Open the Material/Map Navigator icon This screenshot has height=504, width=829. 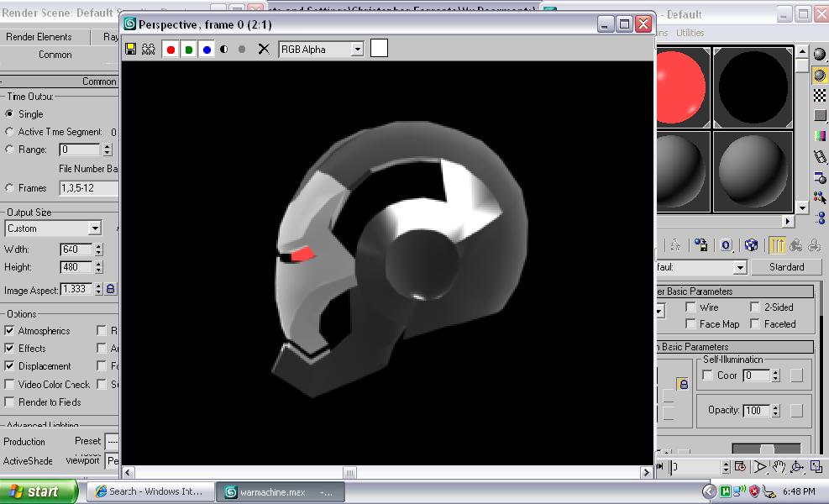(820, 218)
